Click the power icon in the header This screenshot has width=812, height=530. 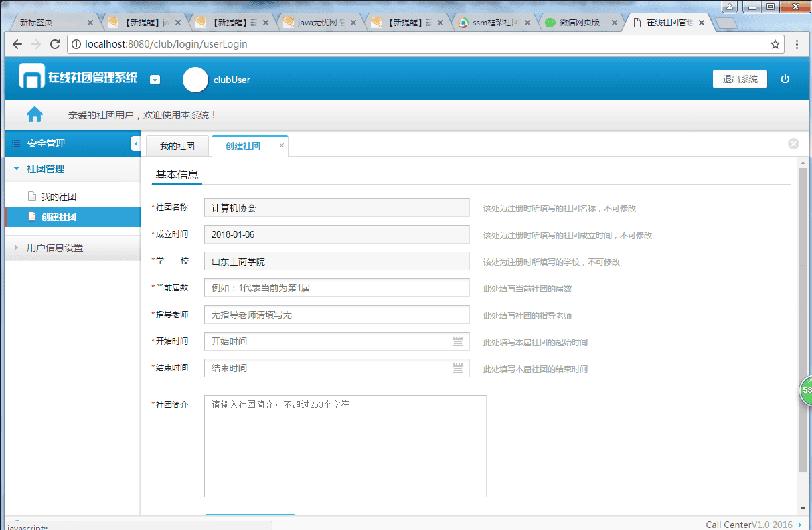[785, 79]
